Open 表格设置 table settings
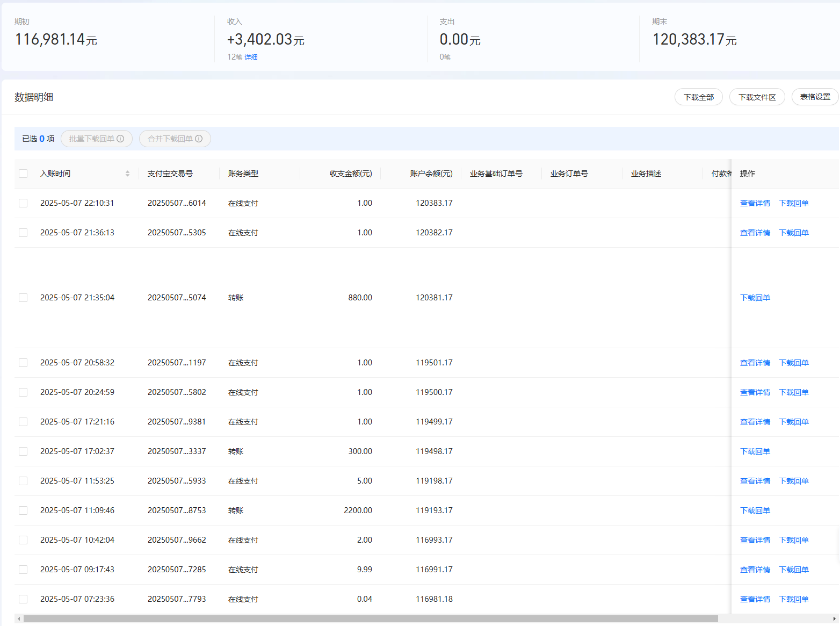 tap(815, 97)
